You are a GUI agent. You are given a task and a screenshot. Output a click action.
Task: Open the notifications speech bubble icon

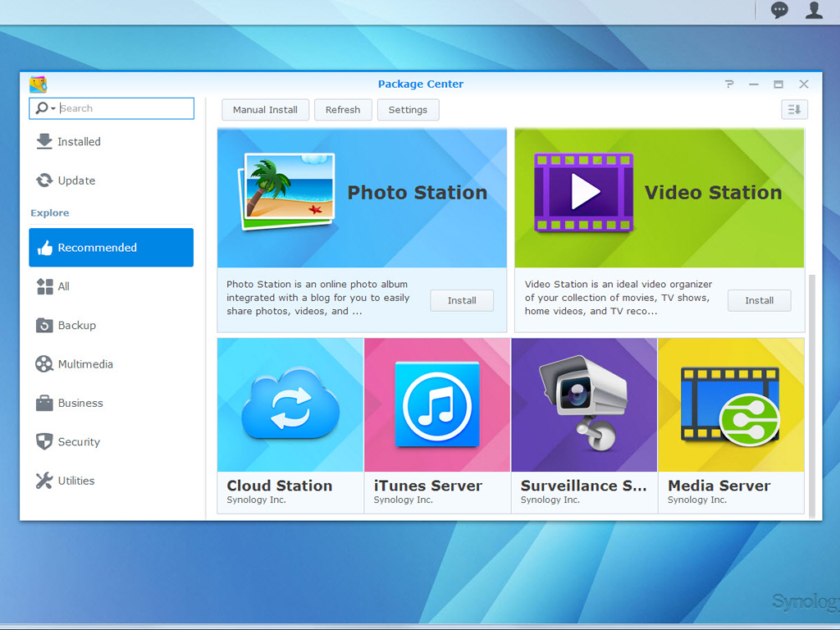(779, 10)
